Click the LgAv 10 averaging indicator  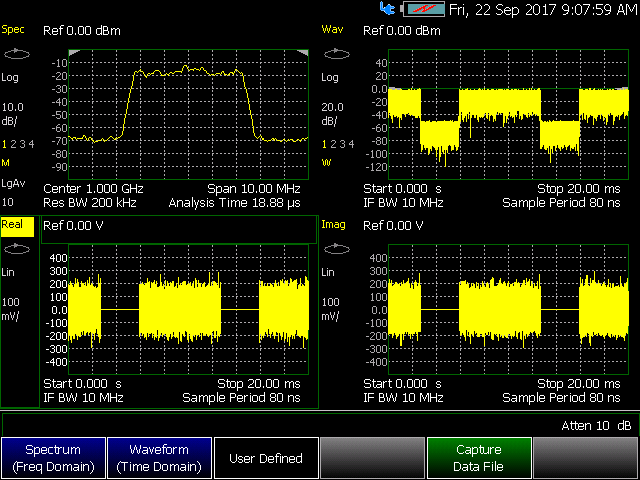pyautogui.click(x=13, y=193)
